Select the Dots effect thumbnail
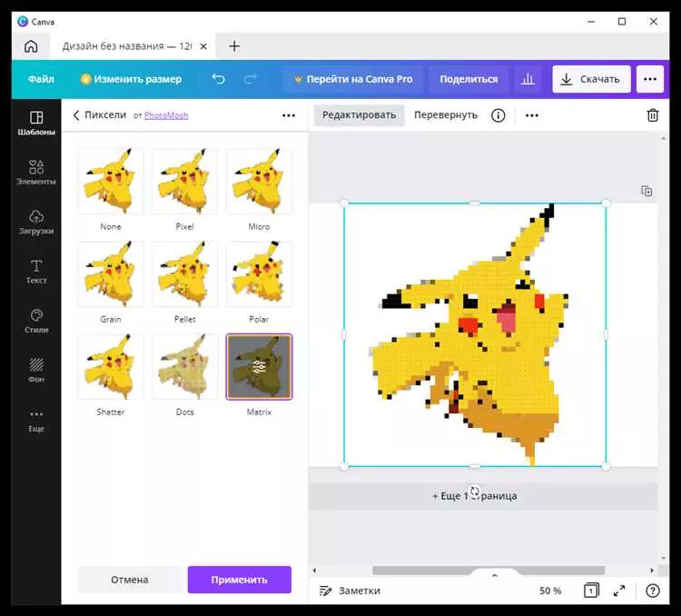681x616 pixels. (184, 366)
